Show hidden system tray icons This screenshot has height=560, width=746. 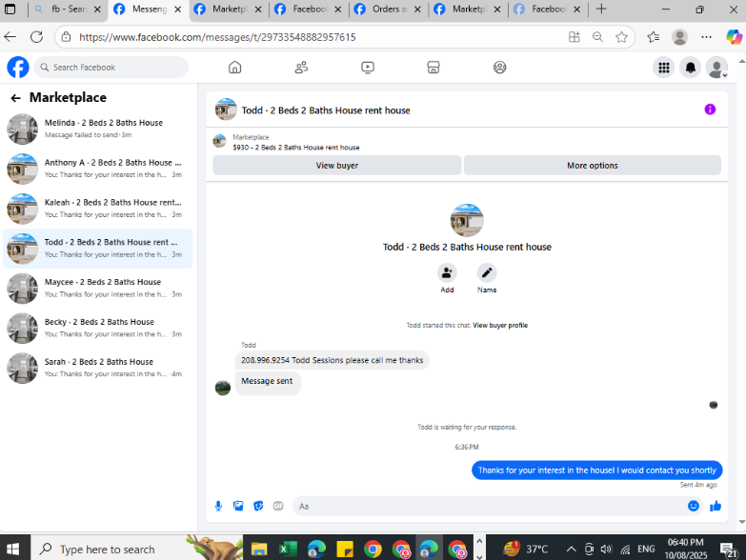(571, 550)
